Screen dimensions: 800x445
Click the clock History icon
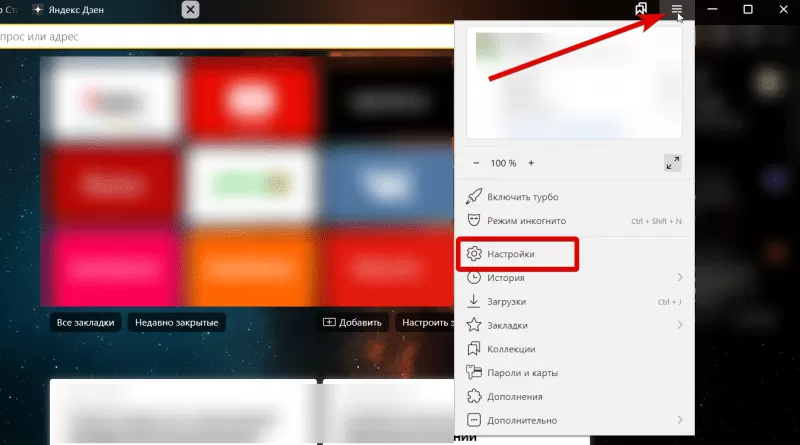474,278
